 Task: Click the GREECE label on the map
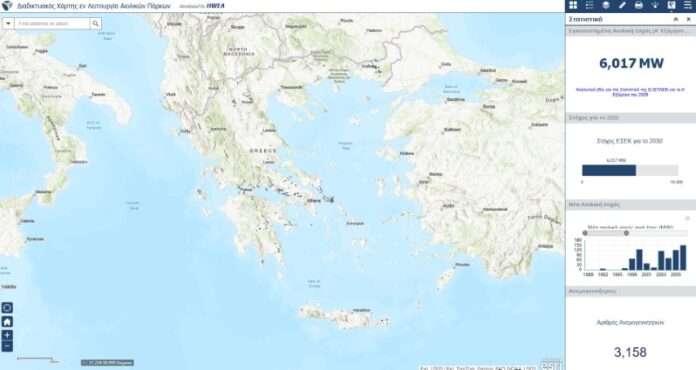pos(263,151)
